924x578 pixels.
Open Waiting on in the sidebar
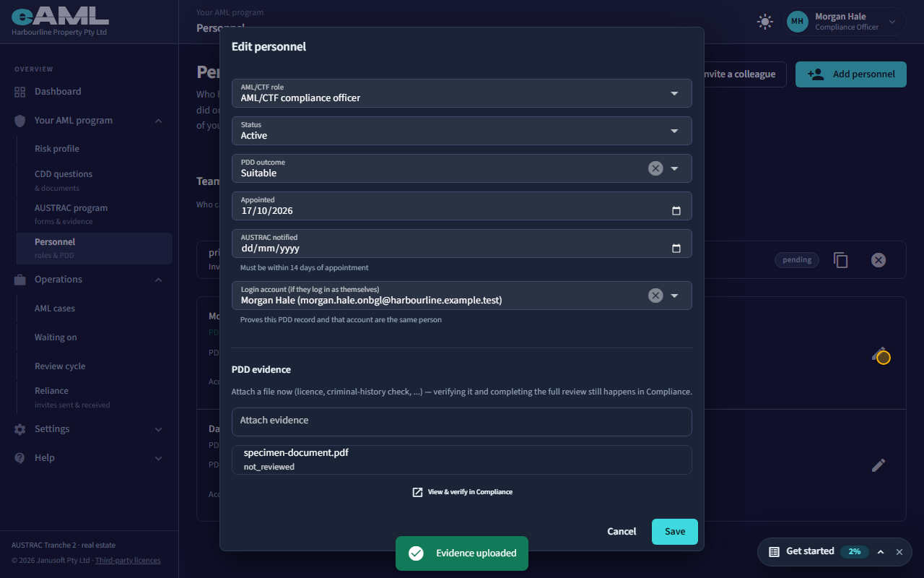click(x=95, y=337)
